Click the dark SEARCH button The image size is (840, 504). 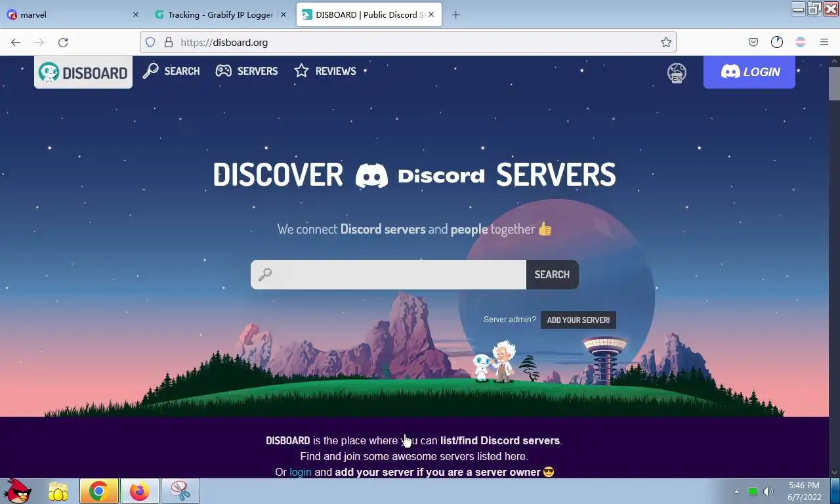pyautogui.click(x=552, y=274)
